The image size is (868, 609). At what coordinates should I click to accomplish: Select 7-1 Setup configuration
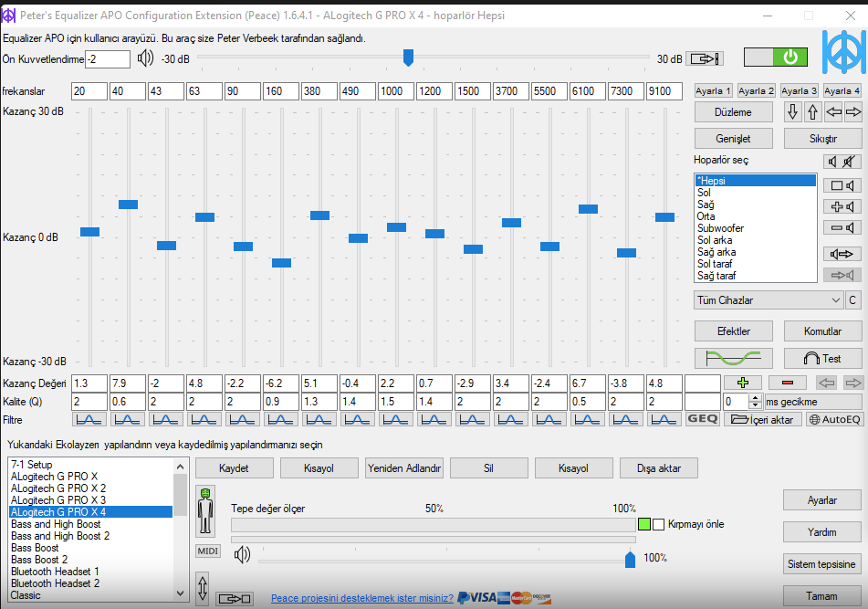90,465
